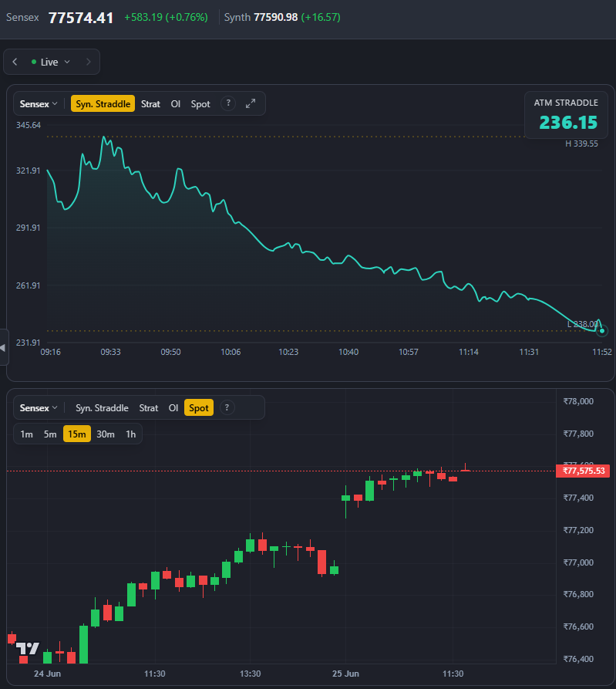Set candle interval to 30m
Viewport: 616px width, 689px height.
tap(106, 434)
